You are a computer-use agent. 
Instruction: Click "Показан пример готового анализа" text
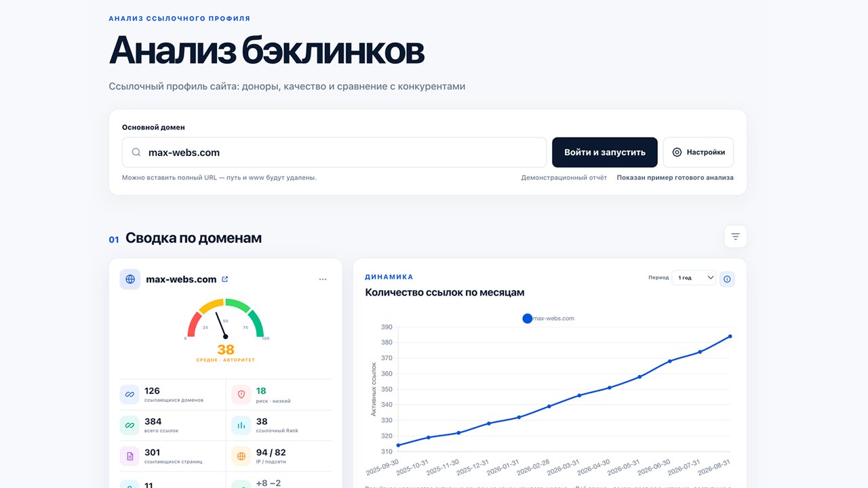(x=675, y=178)
